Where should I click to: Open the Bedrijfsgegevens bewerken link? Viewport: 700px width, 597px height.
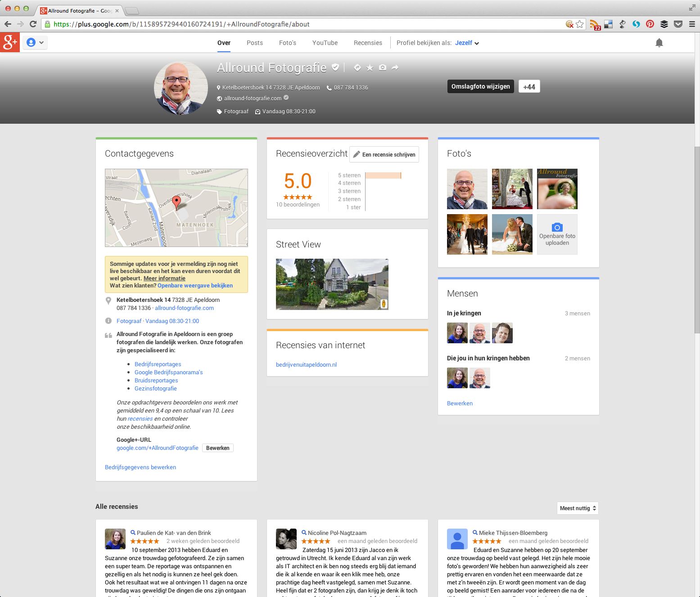pos(140,467)
